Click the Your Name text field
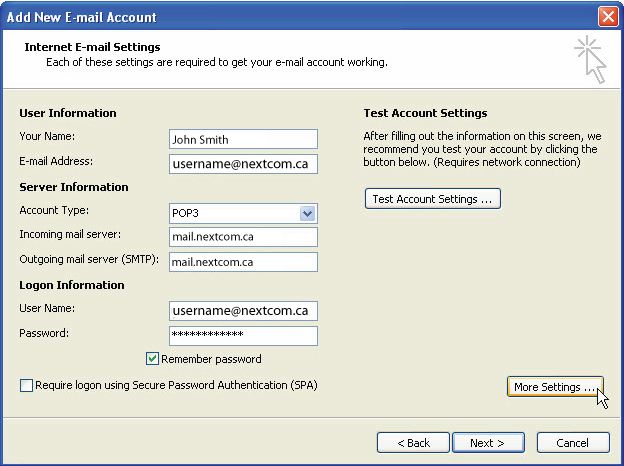Screen dimensions: 624x466 [x=243, y=140]
